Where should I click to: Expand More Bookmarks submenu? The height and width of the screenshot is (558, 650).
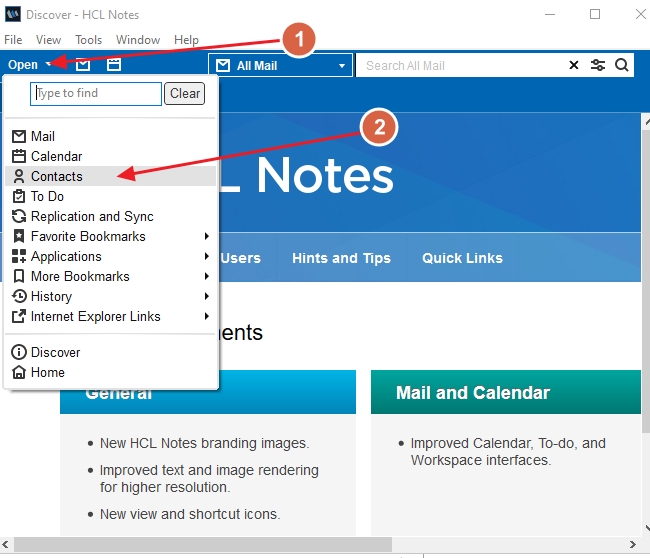tap(110, 276)
